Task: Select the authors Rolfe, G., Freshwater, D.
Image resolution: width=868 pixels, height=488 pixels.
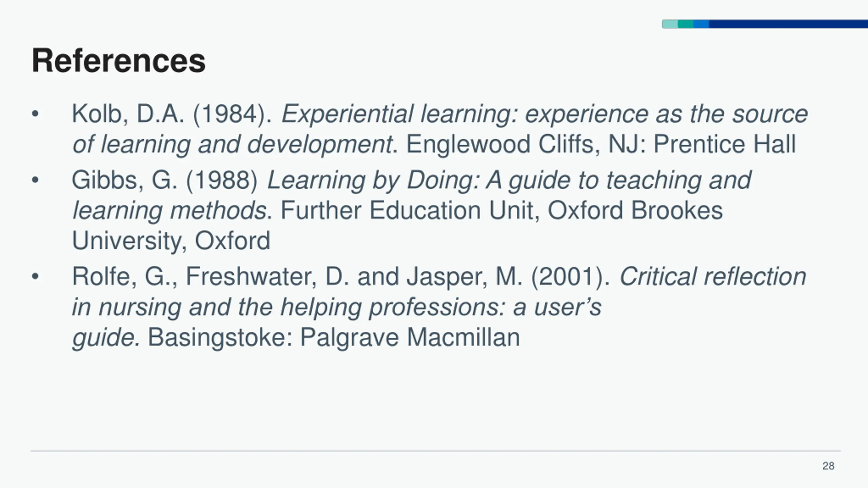Action: (x=211, y=277)
